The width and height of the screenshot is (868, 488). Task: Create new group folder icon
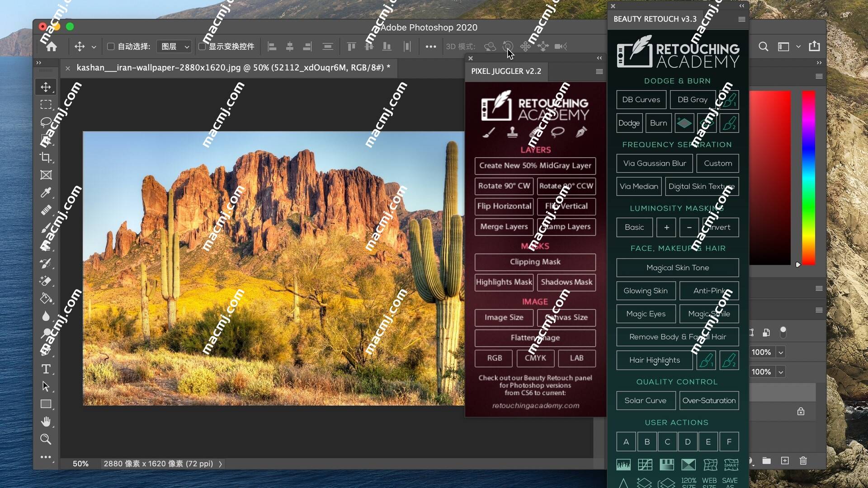click(766, 460)
